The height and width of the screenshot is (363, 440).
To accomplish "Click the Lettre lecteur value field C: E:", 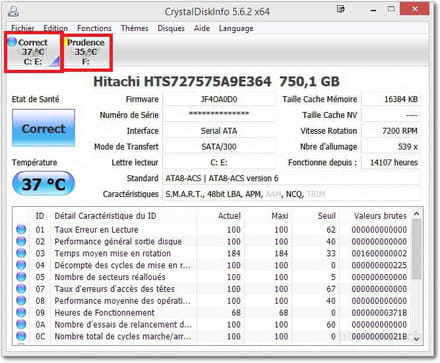I will coord(219,163).
